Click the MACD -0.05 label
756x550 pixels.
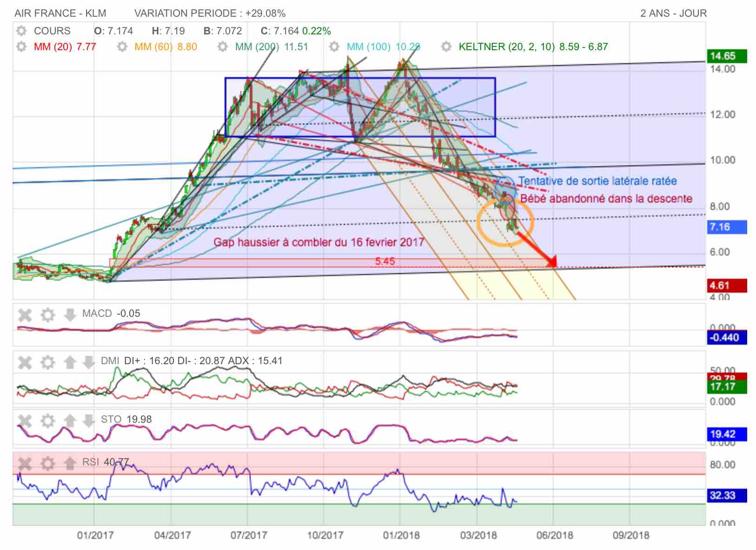click(x=111, y=314)
